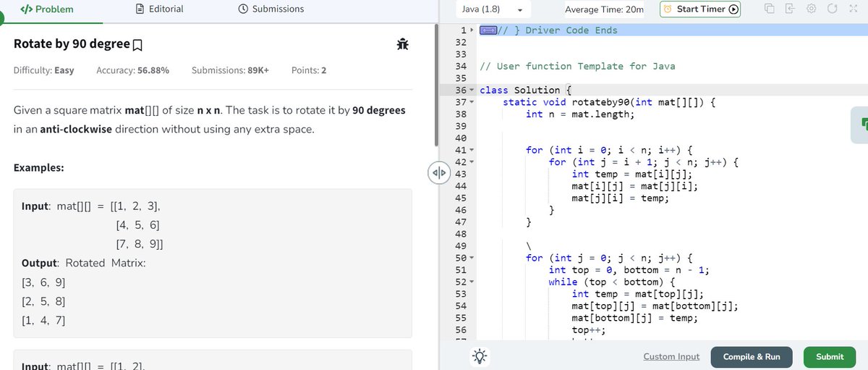Click the Accuracy: 56.88% text
The width and height of the screenshot is (868, 370).
click(x=133, y=70)
